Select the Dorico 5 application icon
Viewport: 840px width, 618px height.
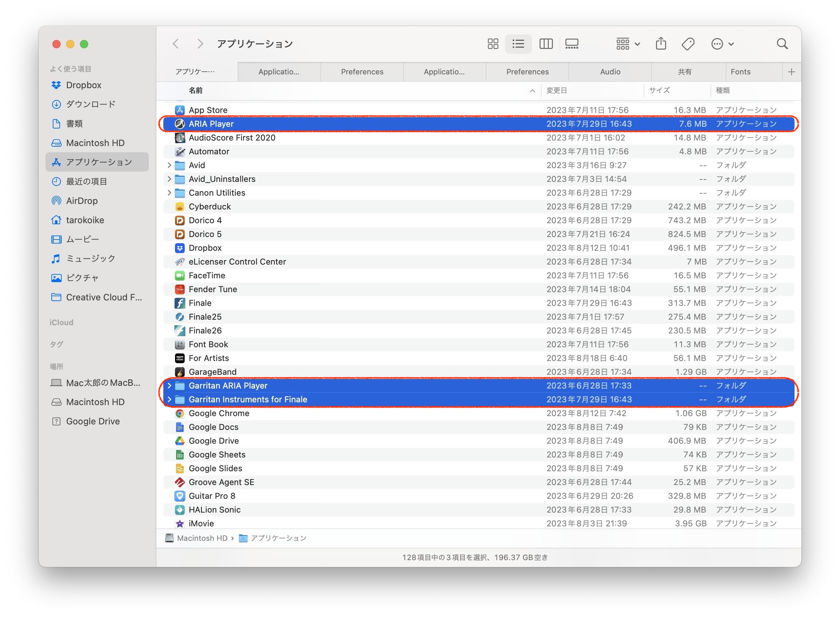point(180,234)
